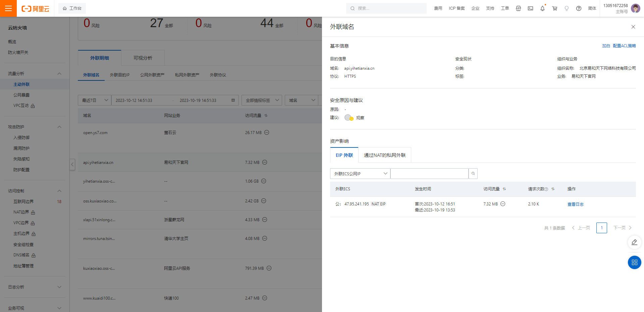
Task: Open the ICP 备案 top menu
Action: pyautogui.click(x=457, y=8)
